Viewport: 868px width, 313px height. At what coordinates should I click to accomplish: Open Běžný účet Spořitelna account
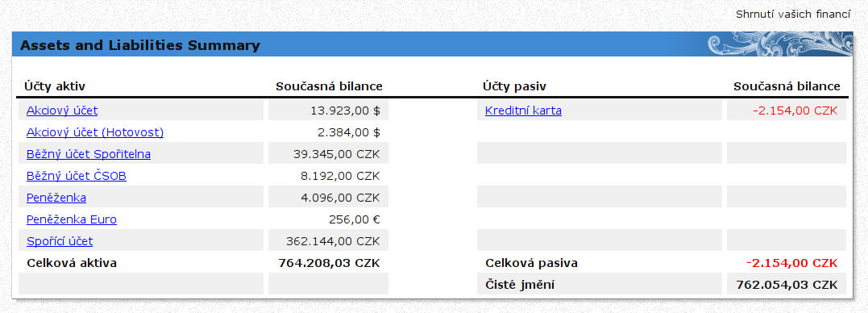[x=89, y=154]
